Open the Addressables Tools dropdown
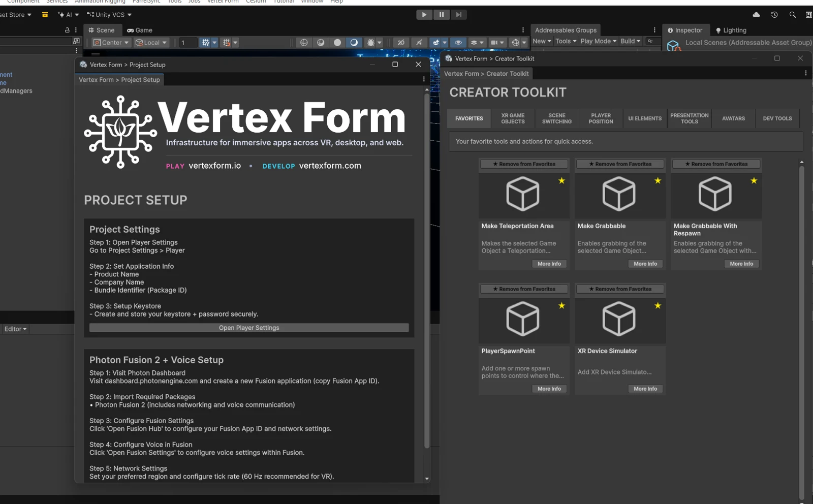Image resolution: width=813 pixels, height=504 pixels. [x=566, y=41]
